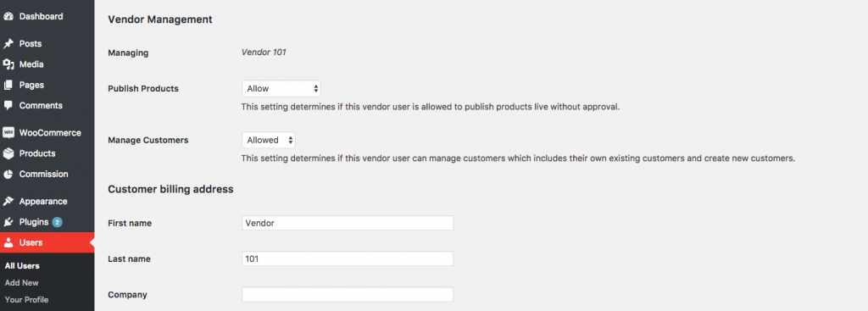Open the Add New user link
The width and height of the screenshot is (868, 311).
[21, 283]
